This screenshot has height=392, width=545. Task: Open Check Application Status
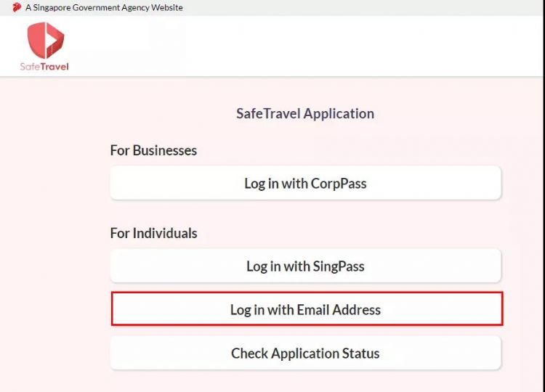tap(305, 354)
